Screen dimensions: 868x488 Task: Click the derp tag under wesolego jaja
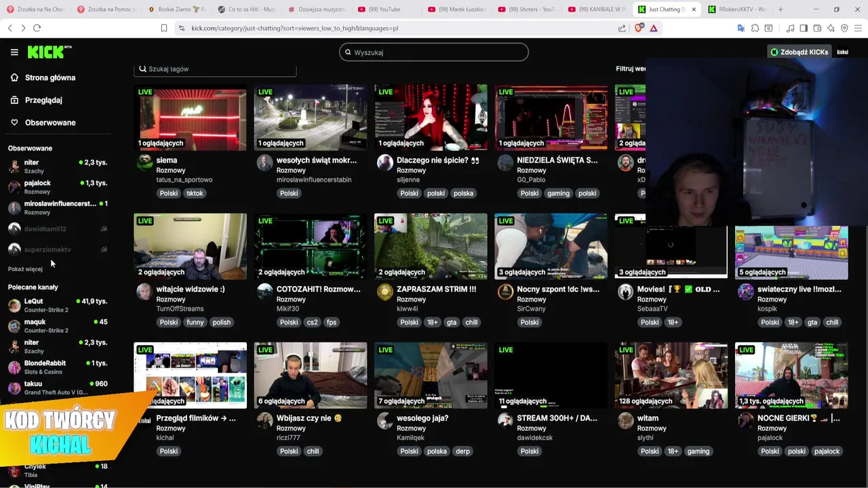(462, 451)
